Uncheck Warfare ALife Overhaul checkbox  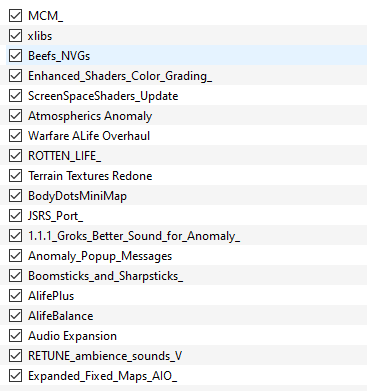pyautogui.click(x=15, y=136)
